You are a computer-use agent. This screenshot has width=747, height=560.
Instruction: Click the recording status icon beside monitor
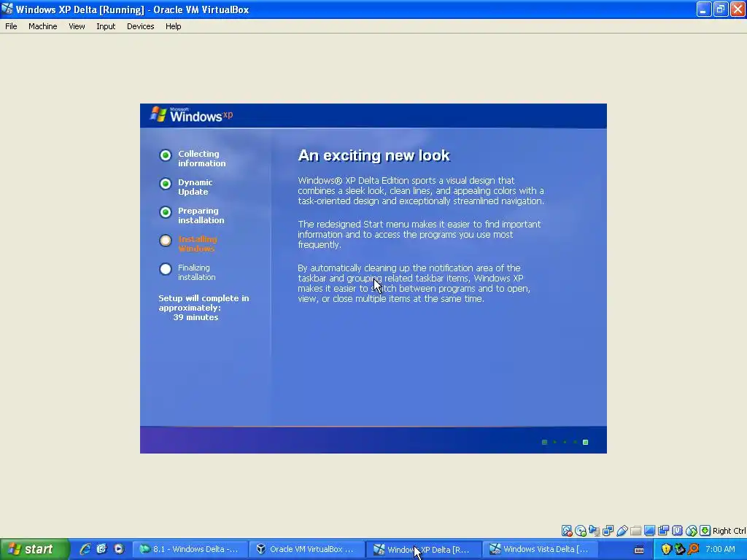(663, 531)
